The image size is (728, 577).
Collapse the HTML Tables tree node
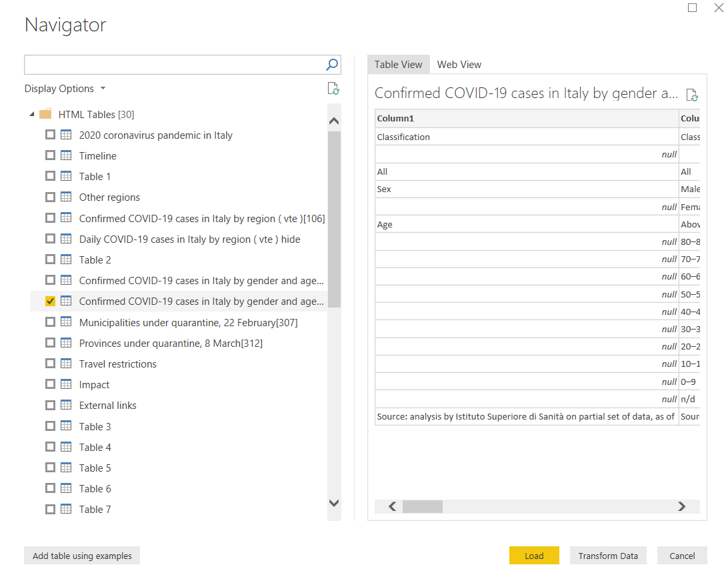31,114
